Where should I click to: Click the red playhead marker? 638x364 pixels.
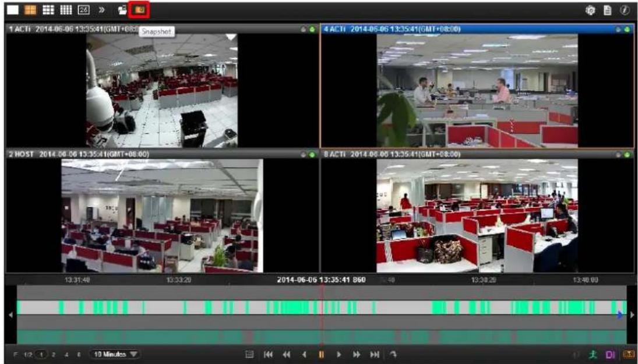point(322,314)
